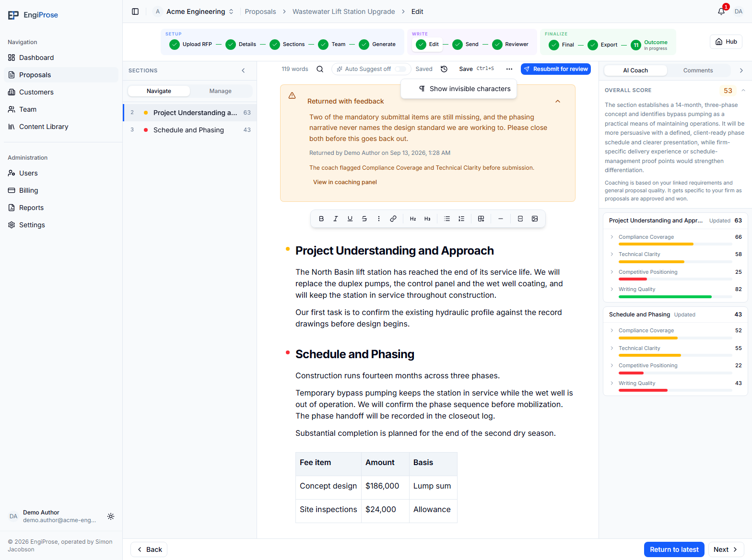Insert a bulleted list
The image size is (752, 560).
(447, 219)
